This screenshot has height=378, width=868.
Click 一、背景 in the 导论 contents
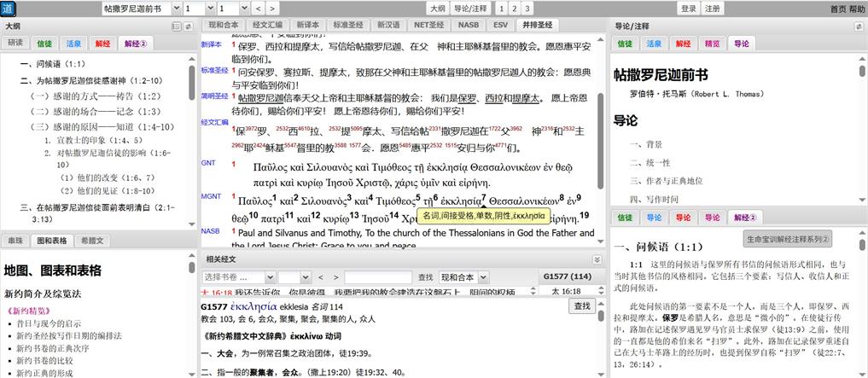pos(645,145)
